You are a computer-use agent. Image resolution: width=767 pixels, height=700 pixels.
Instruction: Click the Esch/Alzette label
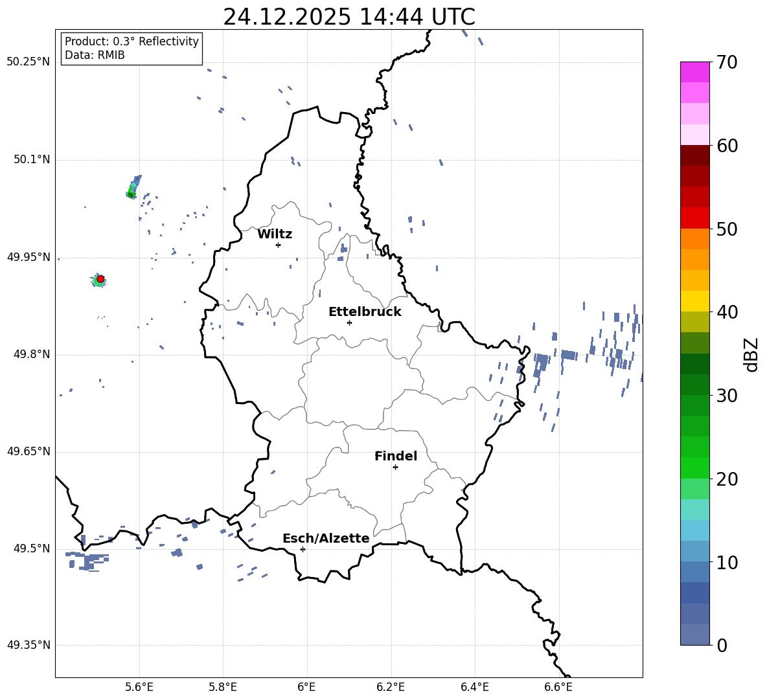click(326, 539)
